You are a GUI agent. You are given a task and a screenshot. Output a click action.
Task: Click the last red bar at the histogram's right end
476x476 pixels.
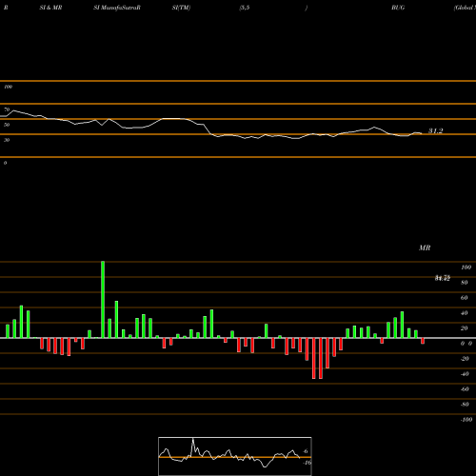click(423, 341)
